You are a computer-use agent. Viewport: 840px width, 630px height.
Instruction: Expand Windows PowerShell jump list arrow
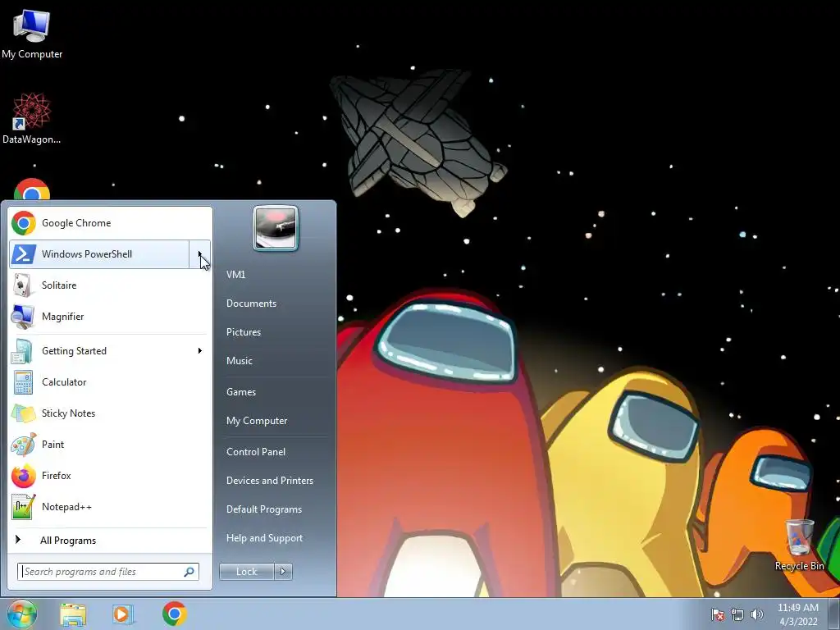[199, 254]
